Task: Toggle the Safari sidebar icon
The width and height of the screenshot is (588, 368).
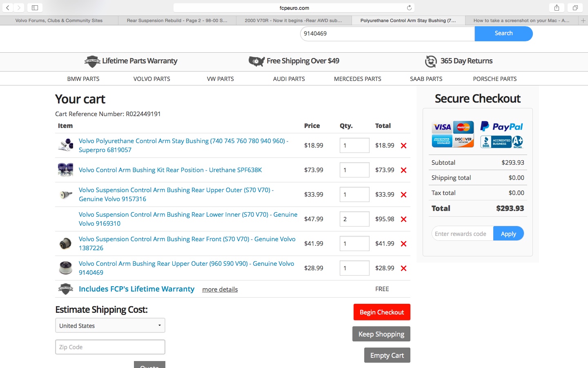Action: tap(35, 8)
